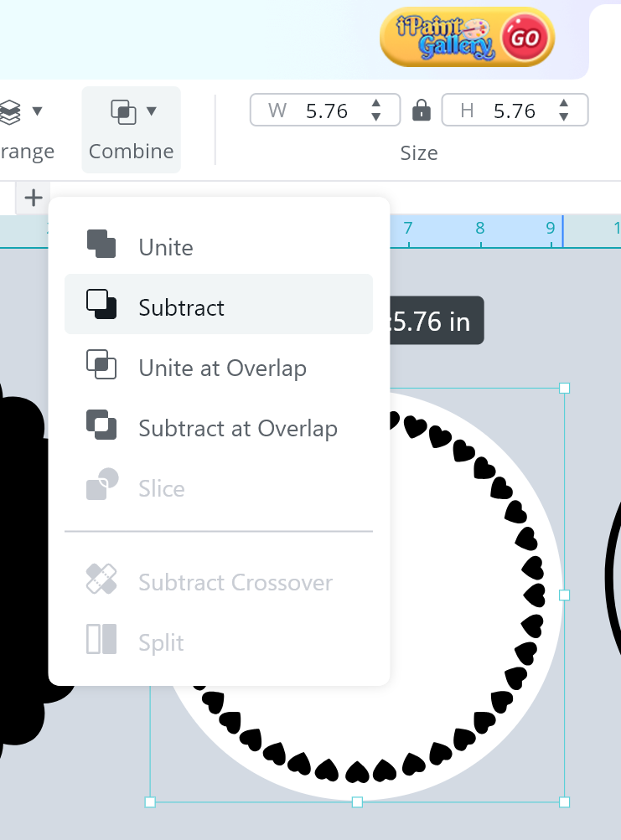Click the Combine tool icon
This screenshot has height=840, width=621.
coord(123,111)
